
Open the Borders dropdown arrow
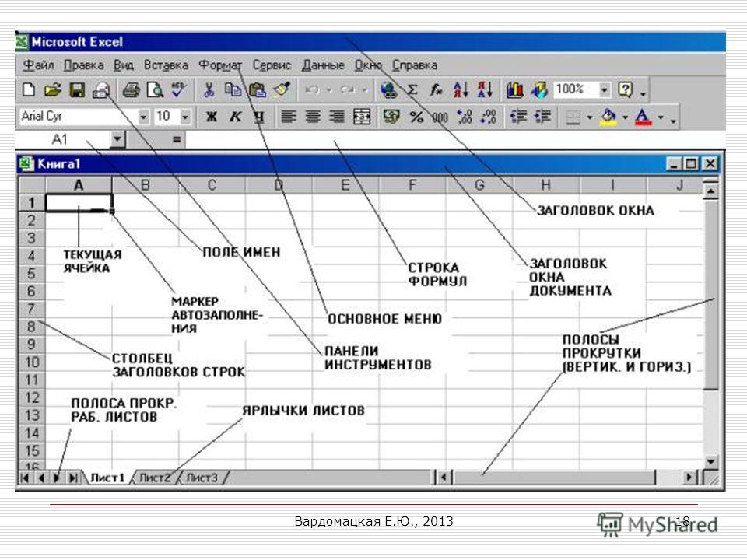(590, 117)
